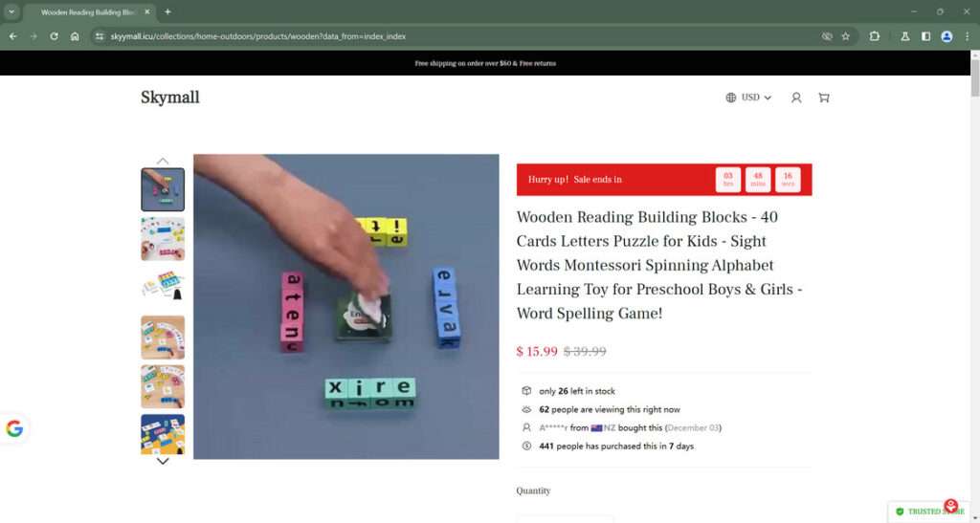Toggle third-party cookie blocking eye icon

[x=827, y=36]
